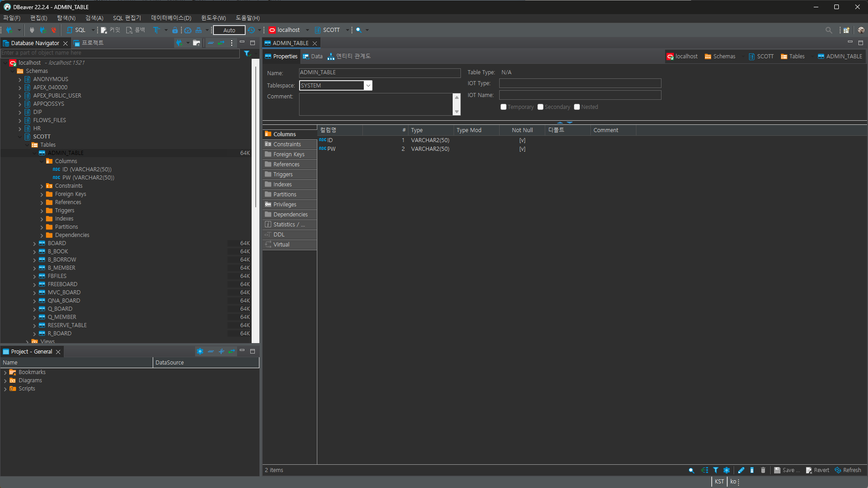The height and width of the screenshot is (488, 868).
Task: Open the Constraints section in table editor
Action: (289, 144)
